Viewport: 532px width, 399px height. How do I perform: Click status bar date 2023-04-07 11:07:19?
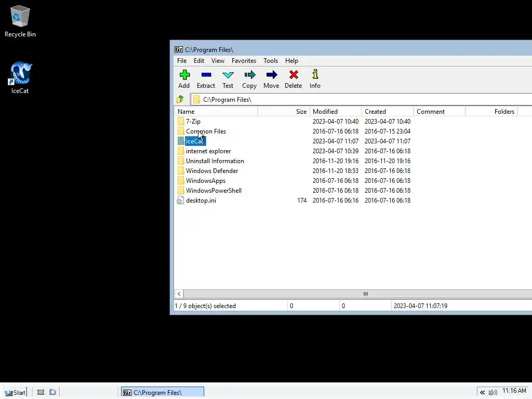pos(420,306)
